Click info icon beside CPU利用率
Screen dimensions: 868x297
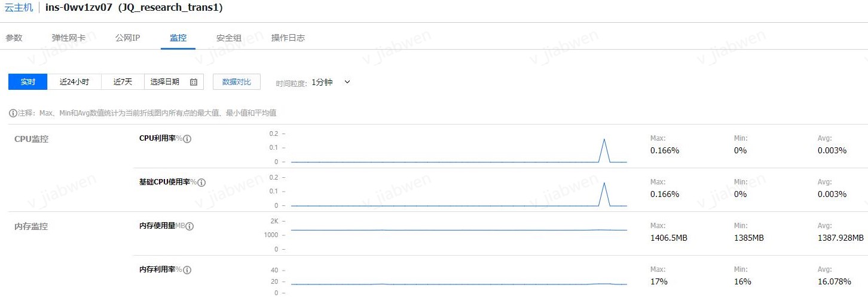tap(187, 139)
